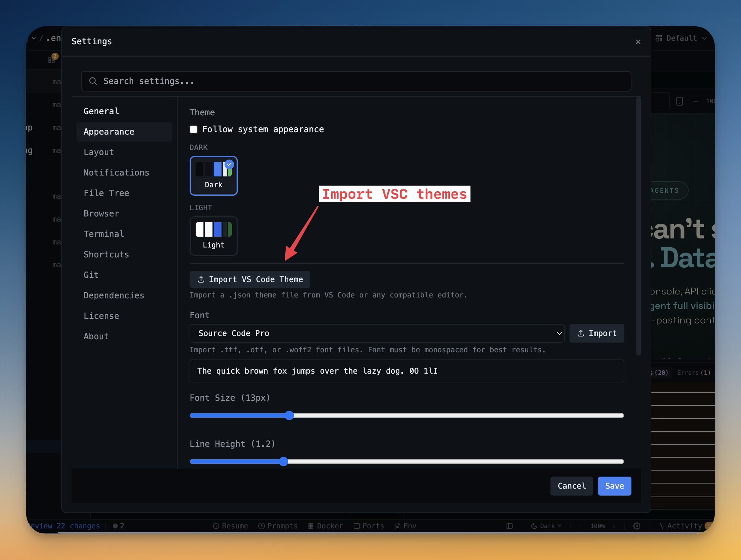The image size is (741, 560).
Task: Open the settings gear in the status bar
Action: [x=636, y=525]
